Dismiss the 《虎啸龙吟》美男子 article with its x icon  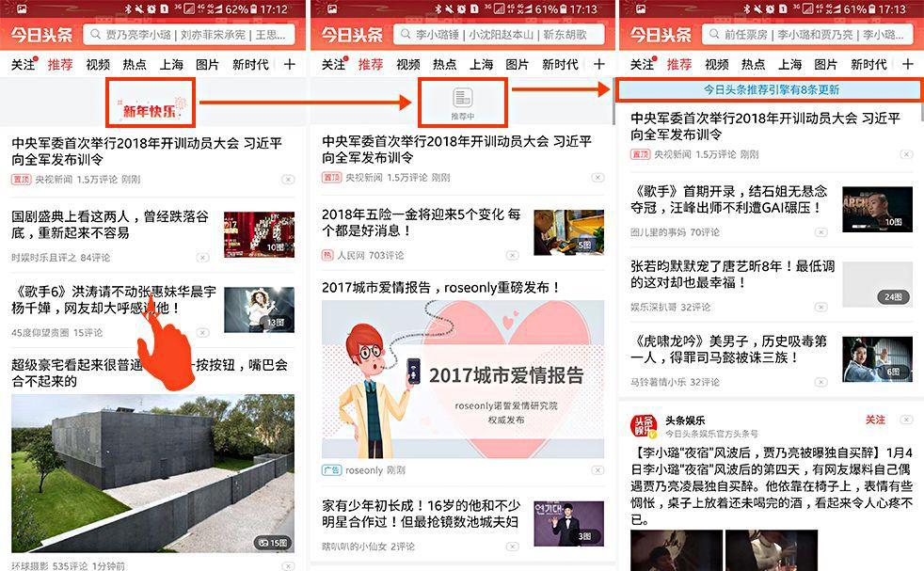point(820,382)
